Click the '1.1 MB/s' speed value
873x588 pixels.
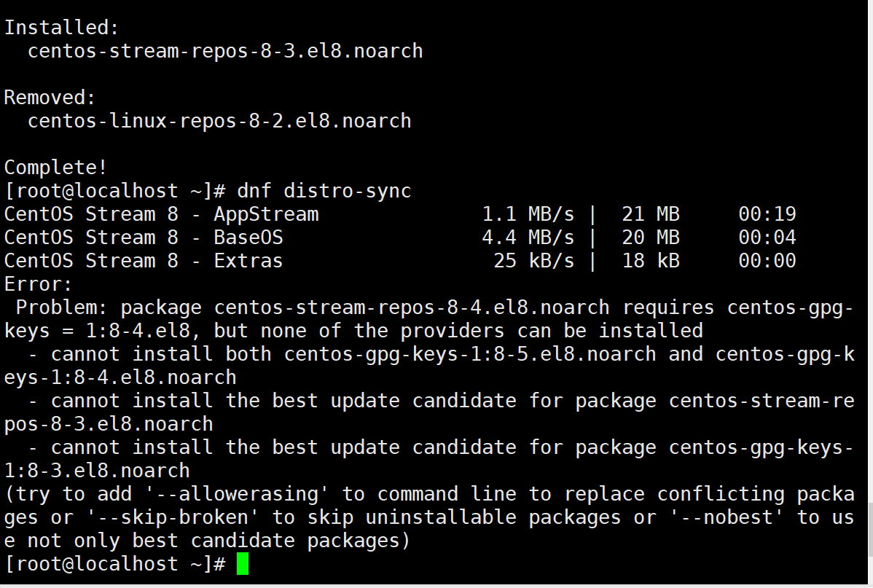(528, 213)
